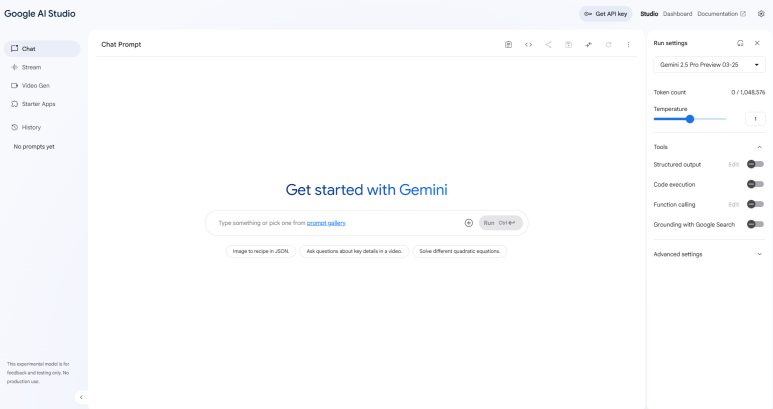Click the Chat Prompt title

[x=121, y=44]
